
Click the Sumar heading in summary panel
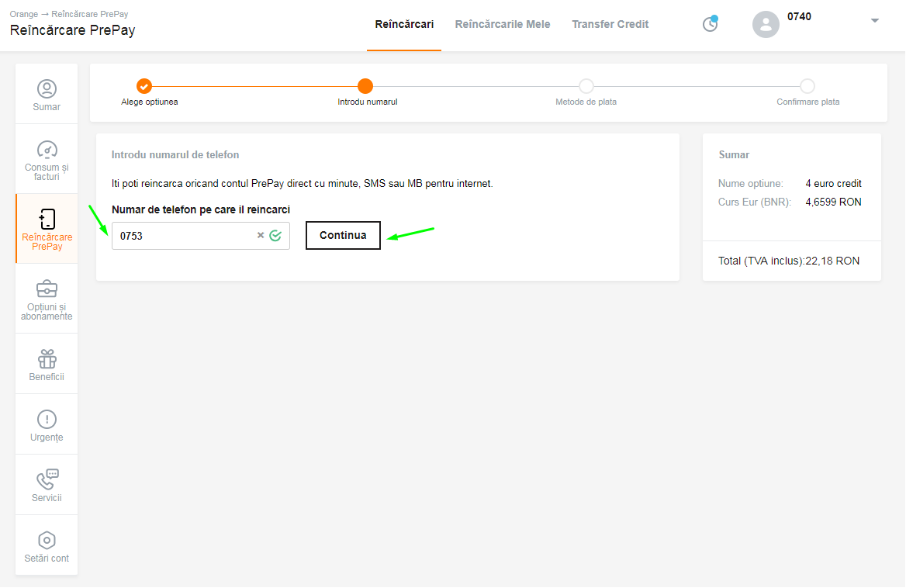(734, 155)
